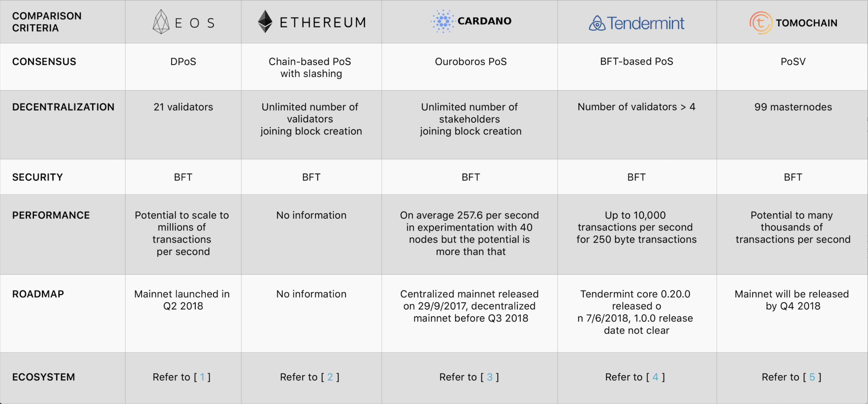Select the PERFORMANCE row label
868x404 pixels.
[51, 215]
